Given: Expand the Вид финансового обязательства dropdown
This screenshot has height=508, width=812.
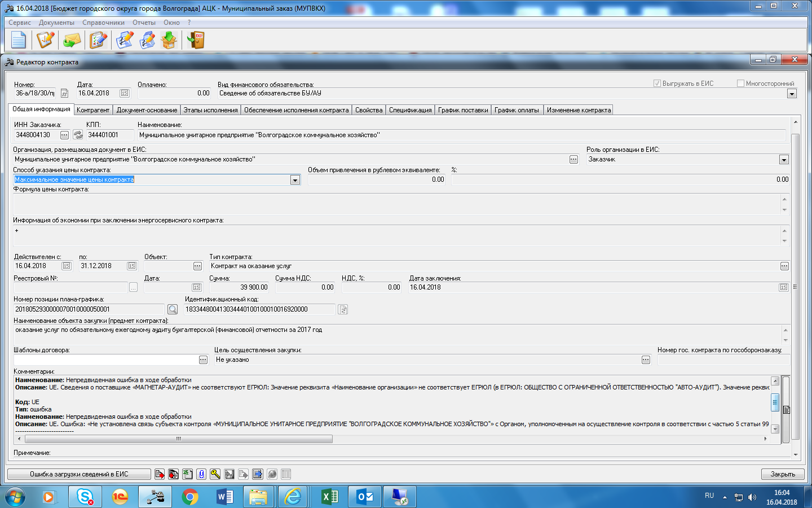Looking at the screenshot, I should (x=792, y=94).
